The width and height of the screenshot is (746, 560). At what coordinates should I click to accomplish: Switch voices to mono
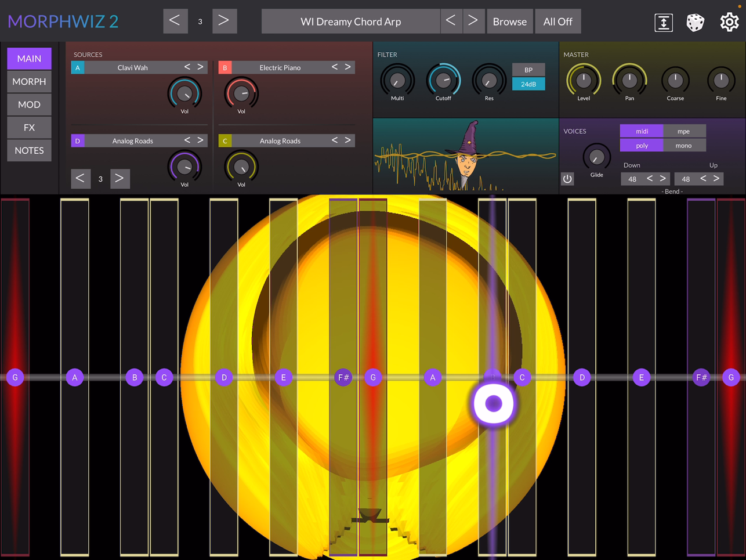pos(684,146)
